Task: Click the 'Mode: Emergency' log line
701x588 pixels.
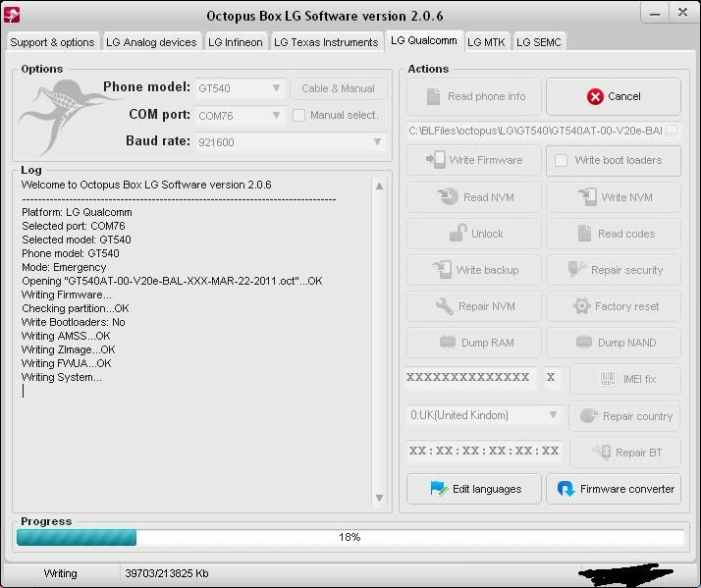Action: pos(64,267)
